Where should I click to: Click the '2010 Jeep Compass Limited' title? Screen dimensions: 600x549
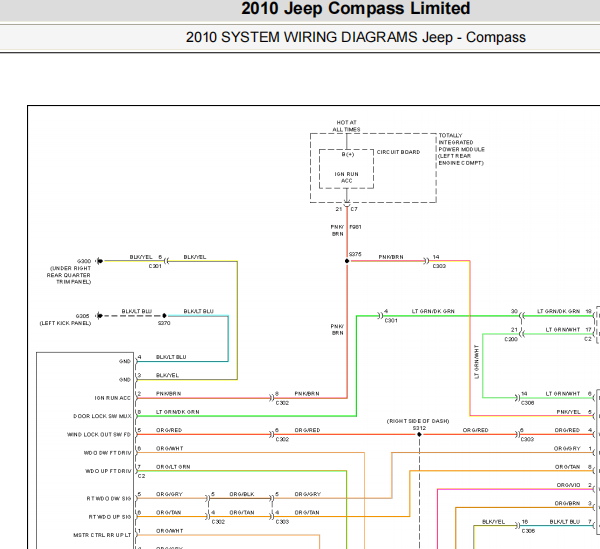[x=355, y=8]
